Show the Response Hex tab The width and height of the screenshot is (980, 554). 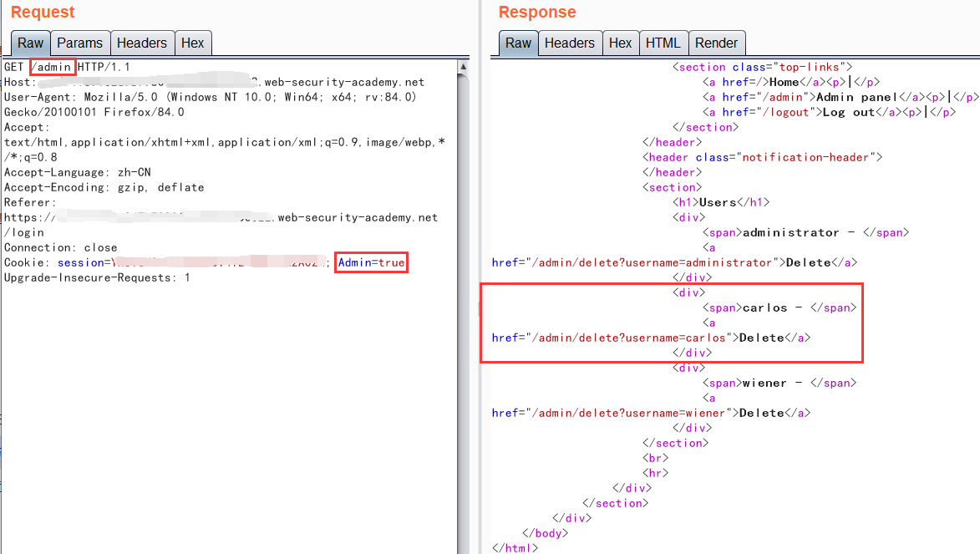620,43
